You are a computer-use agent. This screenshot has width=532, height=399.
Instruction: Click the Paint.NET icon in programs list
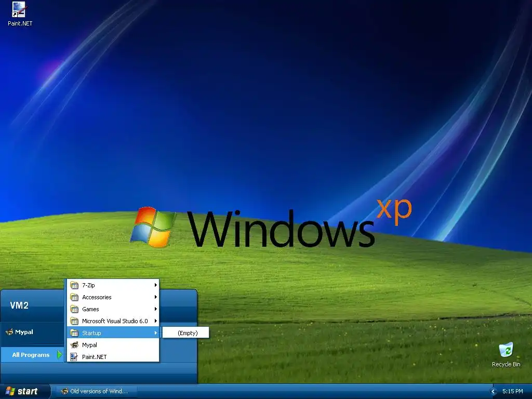click(74, 357)
